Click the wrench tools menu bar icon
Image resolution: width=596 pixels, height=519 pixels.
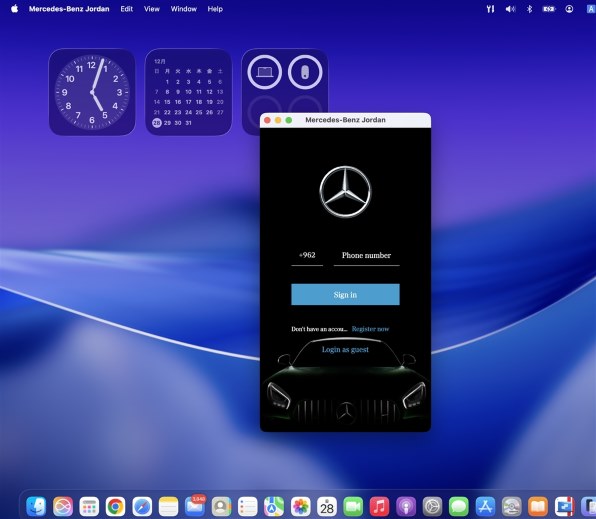(x=490, y=9)
